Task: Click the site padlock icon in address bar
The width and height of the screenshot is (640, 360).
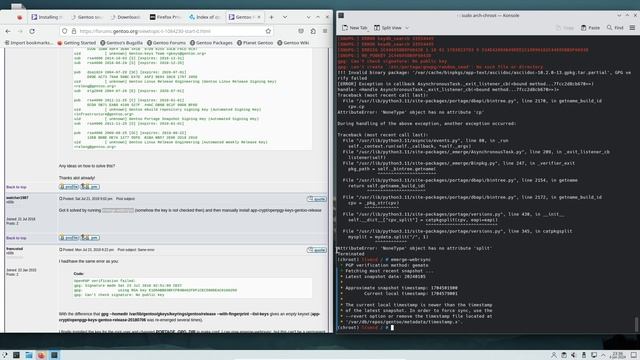Action: 74,31
